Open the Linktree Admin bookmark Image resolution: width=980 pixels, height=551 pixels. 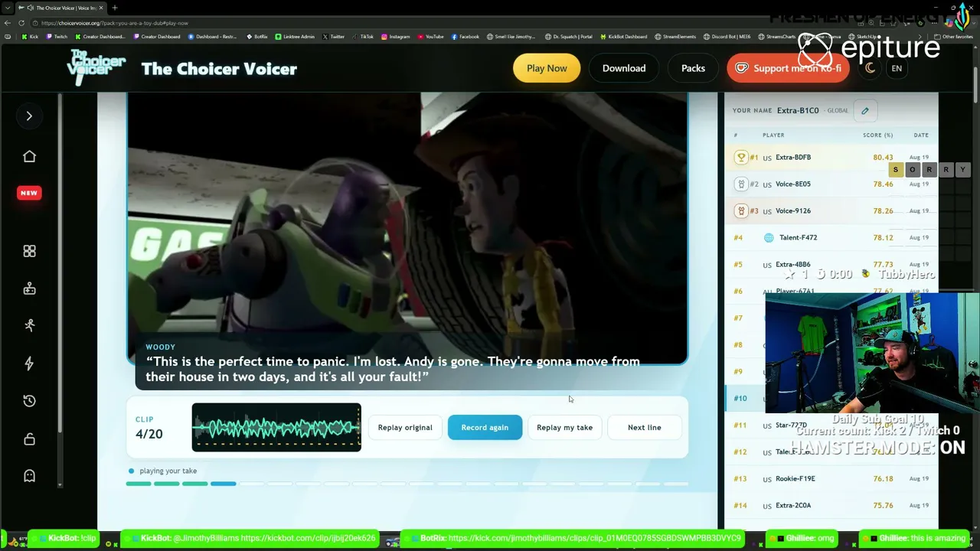[x=294, y=37]
